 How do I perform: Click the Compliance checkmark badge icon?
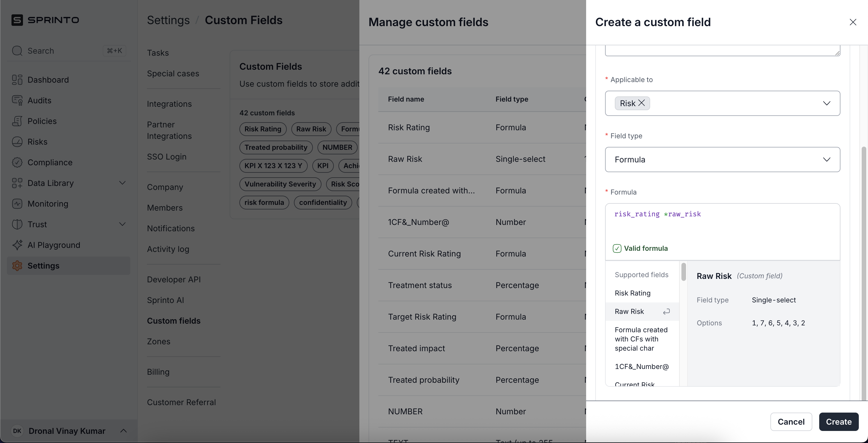17,162
